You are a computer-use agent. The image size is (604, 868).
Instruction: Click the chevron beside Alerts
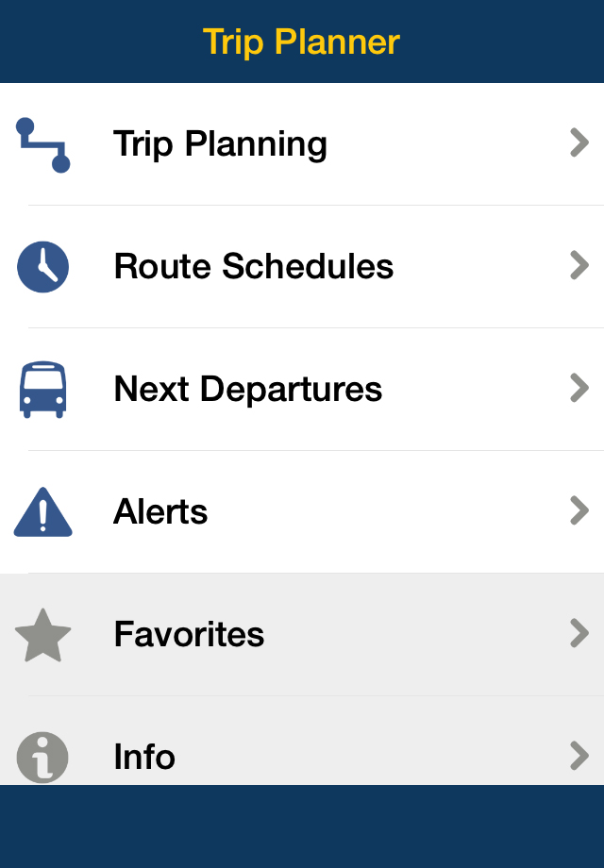click(579, 510)
